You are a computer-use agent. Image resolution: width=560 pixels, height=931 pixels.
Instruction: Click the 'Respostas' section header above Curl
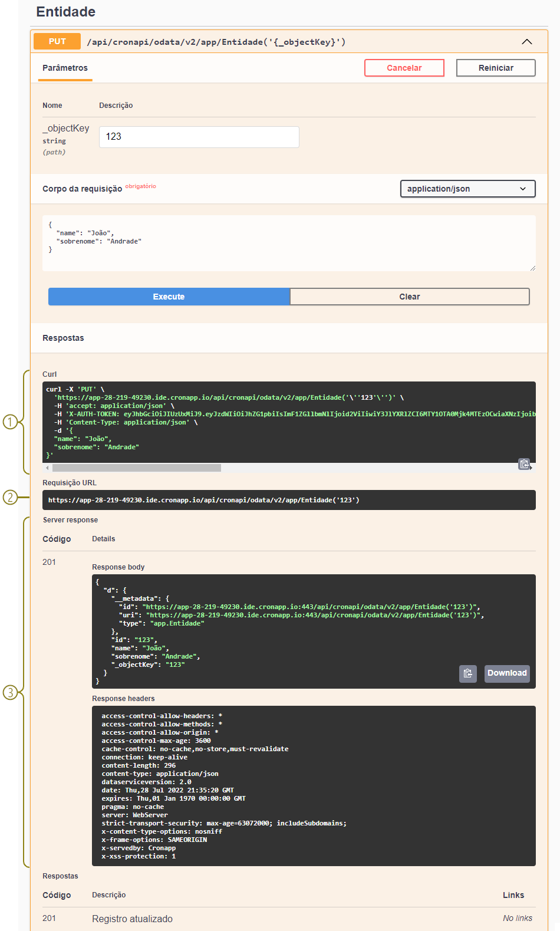pos(63,338)
